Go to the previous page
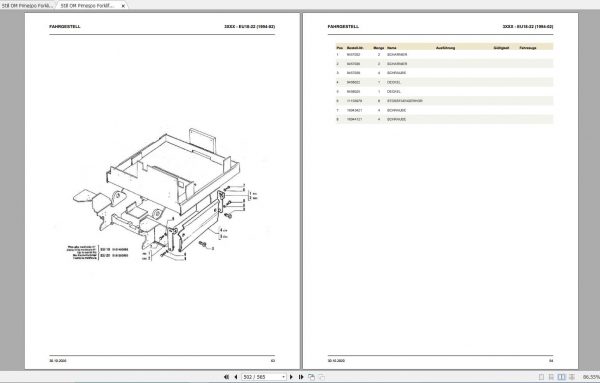This screenshot has width=600, height=383. coord(235,377)
